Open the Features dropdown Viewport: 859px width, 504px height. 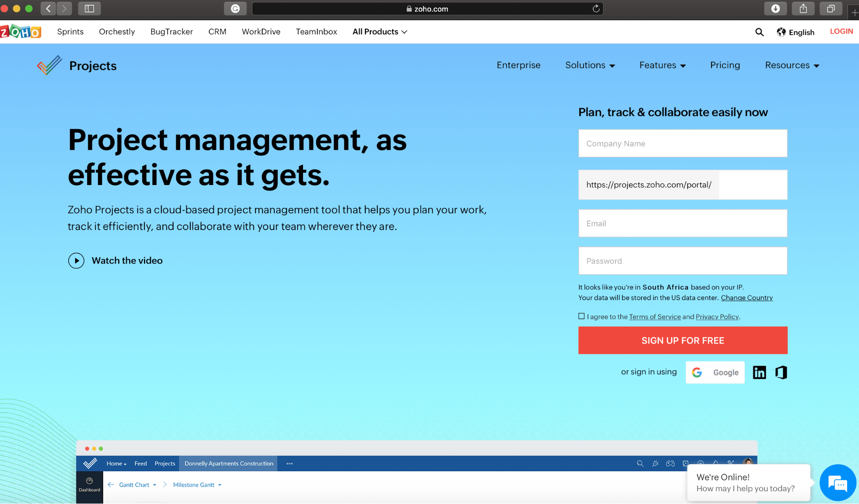tap(662, 65)
